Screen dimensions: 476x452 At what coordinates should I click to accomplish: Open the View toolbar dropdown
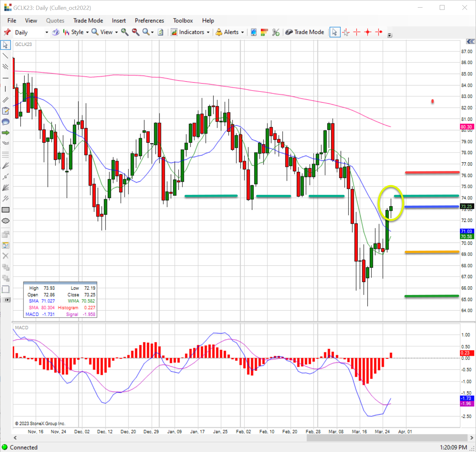click(105, 32)
